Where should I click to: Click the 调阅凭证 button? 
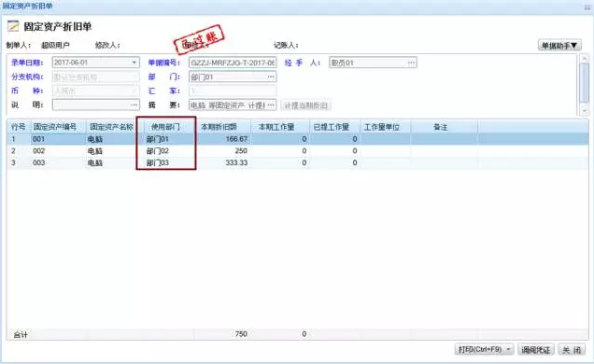pos(536,349)
